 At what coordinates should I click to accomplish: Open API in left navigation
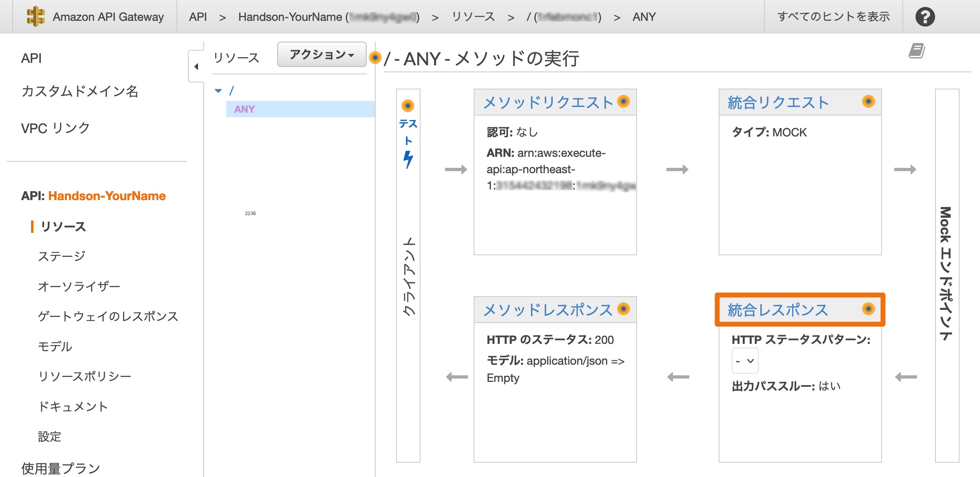click(x=31, y=58)
